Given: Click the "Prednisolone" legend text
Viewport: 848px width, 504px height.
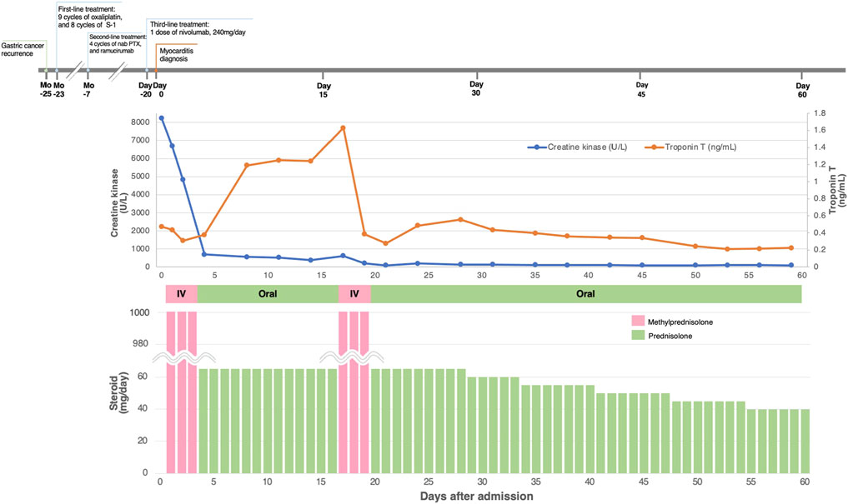Looking at the screenshot, I should point(670,336).
